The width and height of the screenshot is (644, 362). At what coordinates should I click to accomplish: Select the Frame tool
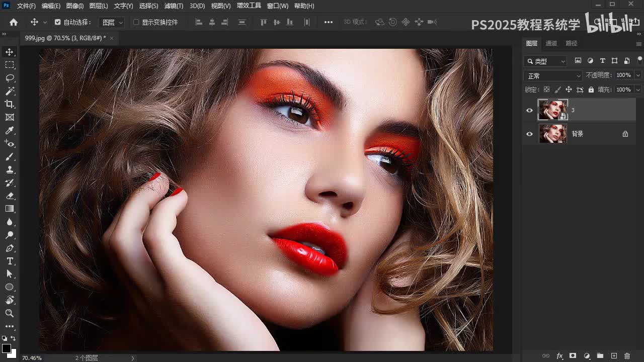[10, 117]
